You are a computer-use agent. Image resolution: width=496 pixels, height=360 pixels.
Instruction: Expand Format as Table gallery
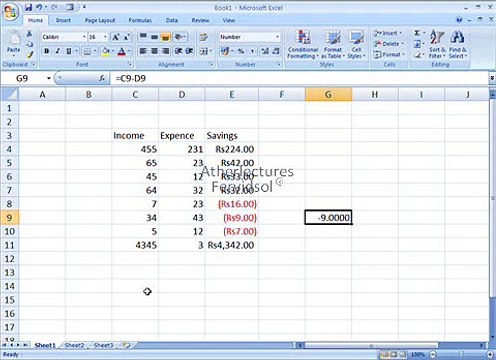pos(333,45)
